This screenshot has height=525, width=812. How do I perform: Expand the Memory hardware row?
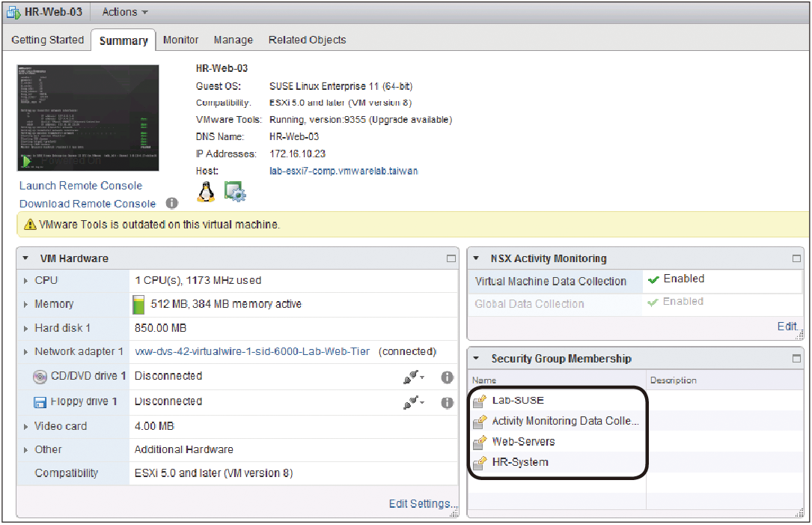(x=25, y=305)
